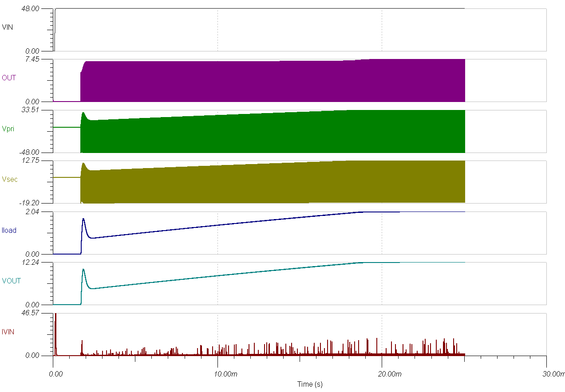Select the Iload trace label
The height and width of the screenshot is (392, 565).
tap(9, 230)
